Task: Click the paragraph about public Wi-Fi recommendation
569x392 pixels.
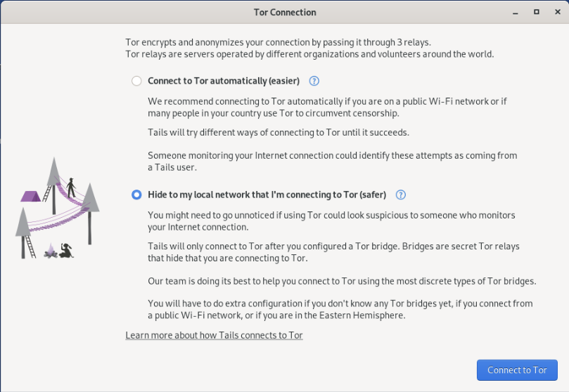Action: (x=327, y=107)
